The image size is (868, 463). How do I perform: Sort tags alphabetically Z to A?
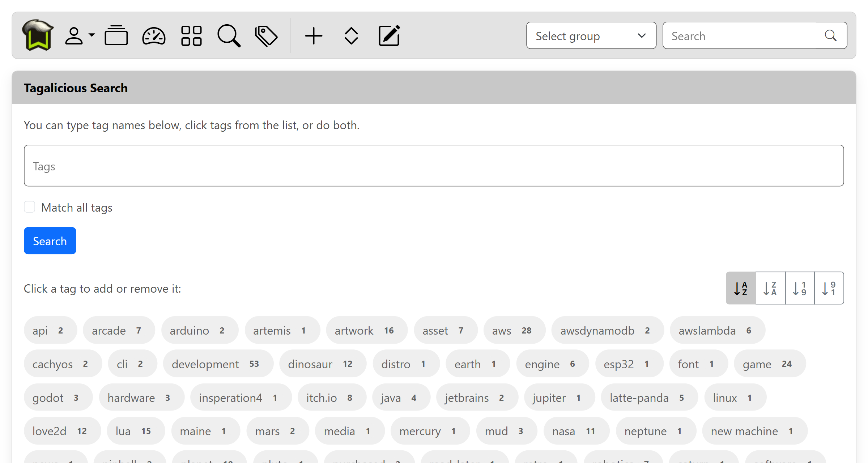(770, 288)
